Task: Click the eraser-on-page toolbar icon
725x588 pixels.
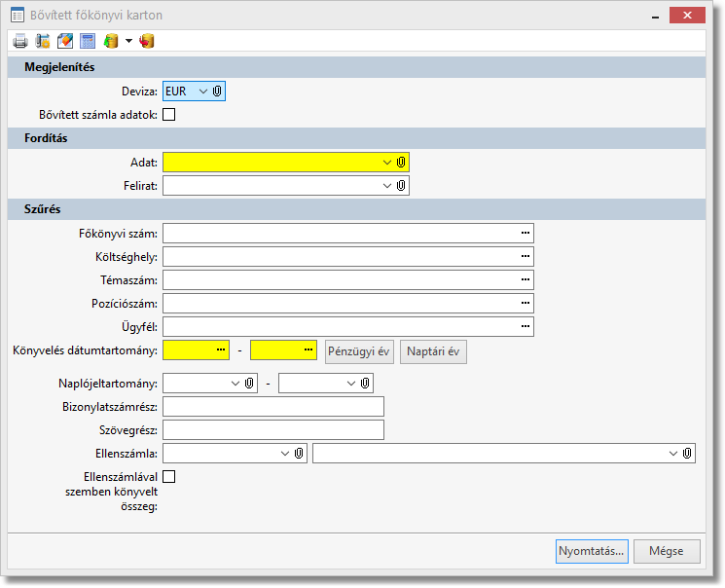Action: coord(65,41)
